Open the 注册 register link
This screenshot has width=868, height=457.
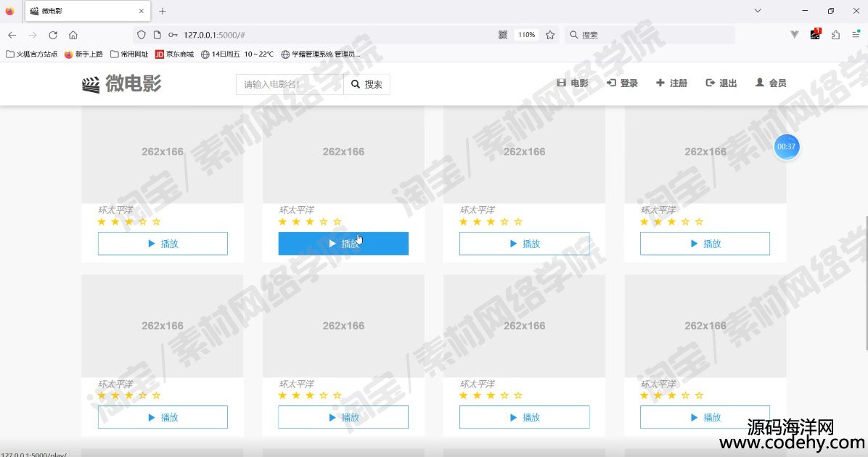tap(671, 83)
